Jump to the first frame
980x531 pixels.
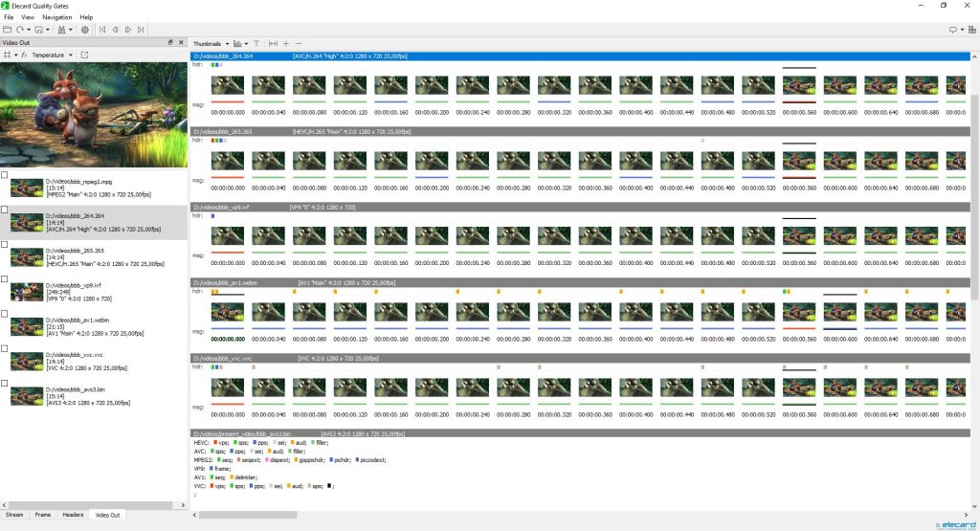click(102, 30)
